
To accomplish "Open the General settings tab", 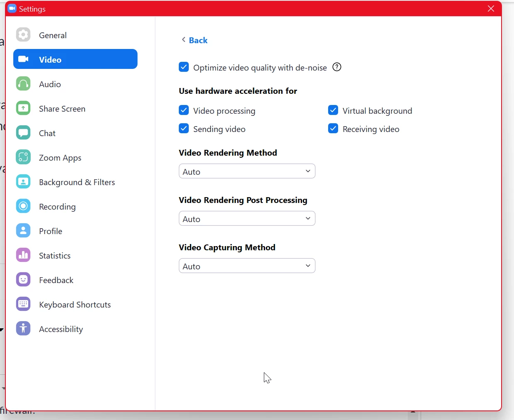I will [x=76, y=35].
